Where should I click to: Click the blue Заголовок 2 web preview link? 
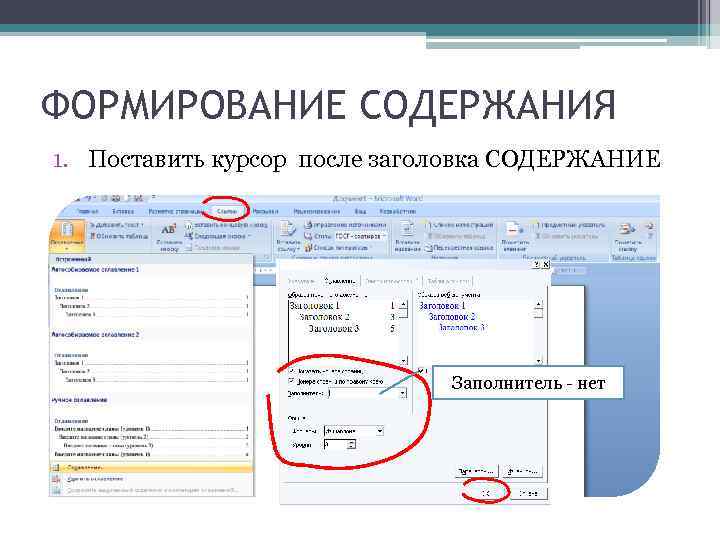click(x=452, y=317)
